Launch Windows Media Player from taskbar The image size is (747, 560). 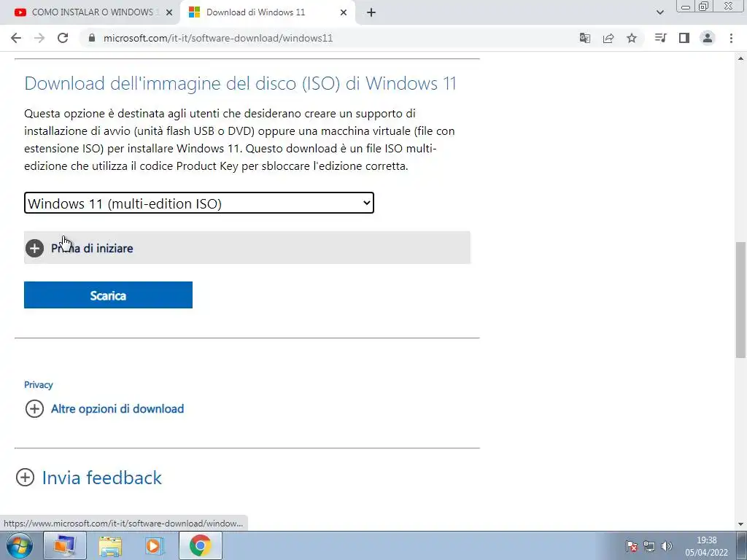(154, 545)
